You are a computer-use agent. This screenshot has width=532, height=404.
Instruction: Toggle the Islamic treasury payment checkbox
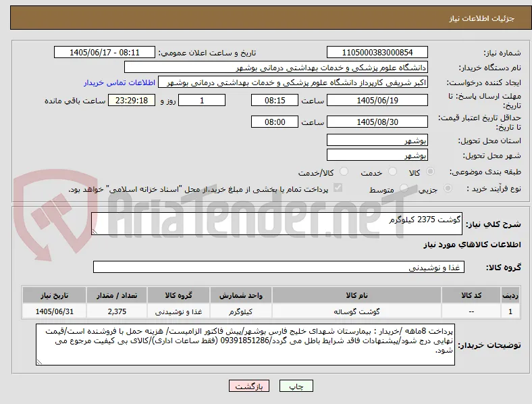pyautogui.click(x=338, y=188)
